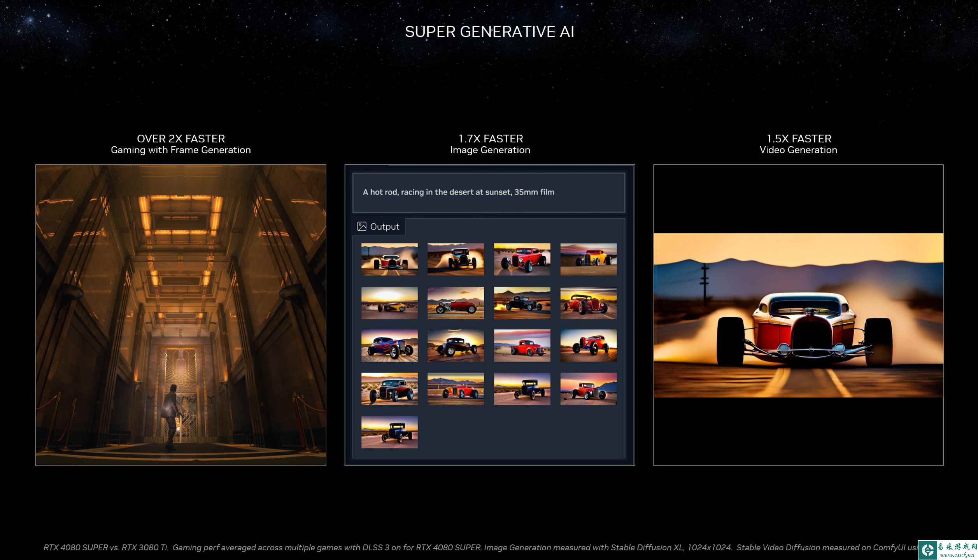978x560 pixels.
Task: Select the Output tab label
Action: pos(384,227)
